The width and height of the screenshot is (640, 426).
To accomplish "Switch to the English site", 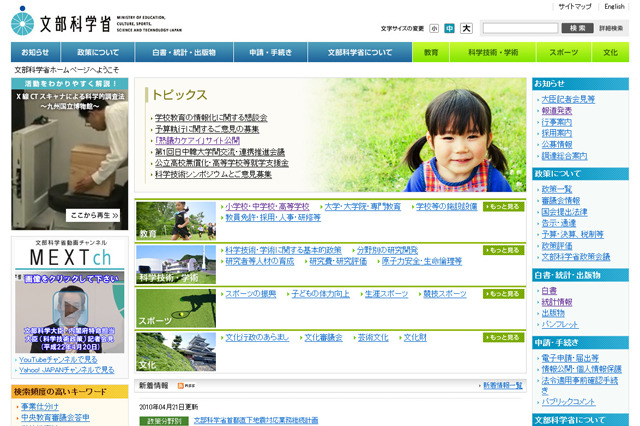I will click(x=614, y=7).
